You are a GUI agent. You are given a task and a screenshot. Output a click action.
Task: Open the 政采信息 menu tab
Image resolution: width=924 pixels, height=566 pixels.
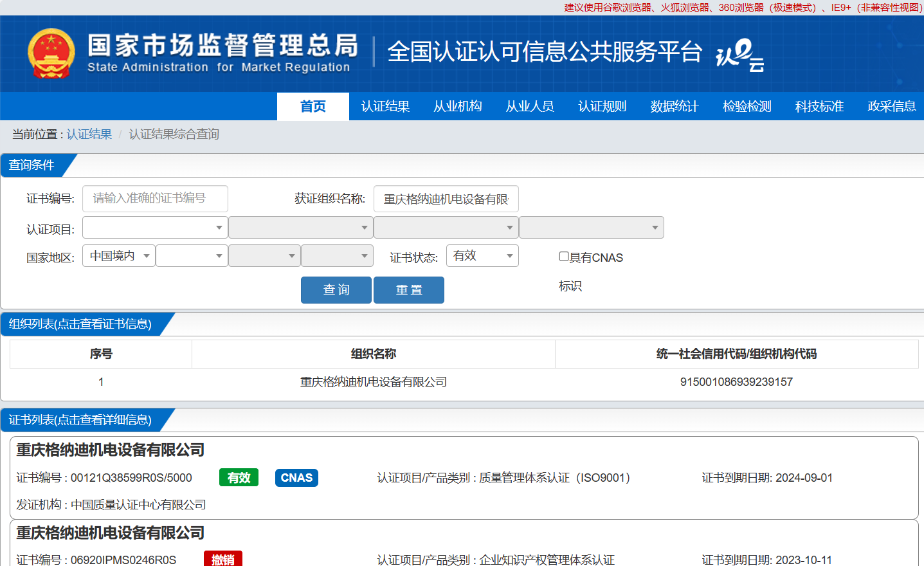tap(891, 106)
